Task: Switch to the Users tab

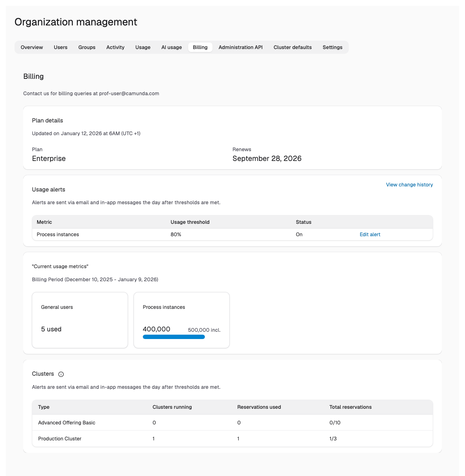Action: [61, 47]
